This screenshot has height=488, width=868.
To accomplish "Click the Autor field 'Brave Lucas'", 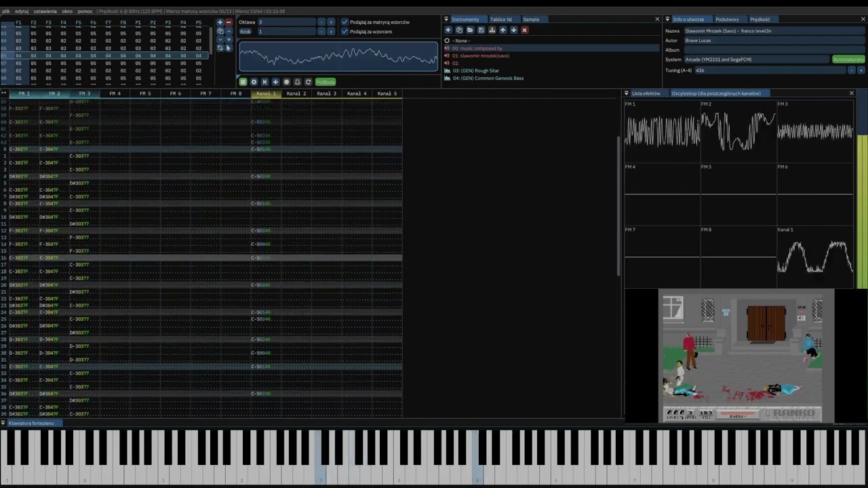I will pos(774,40).
